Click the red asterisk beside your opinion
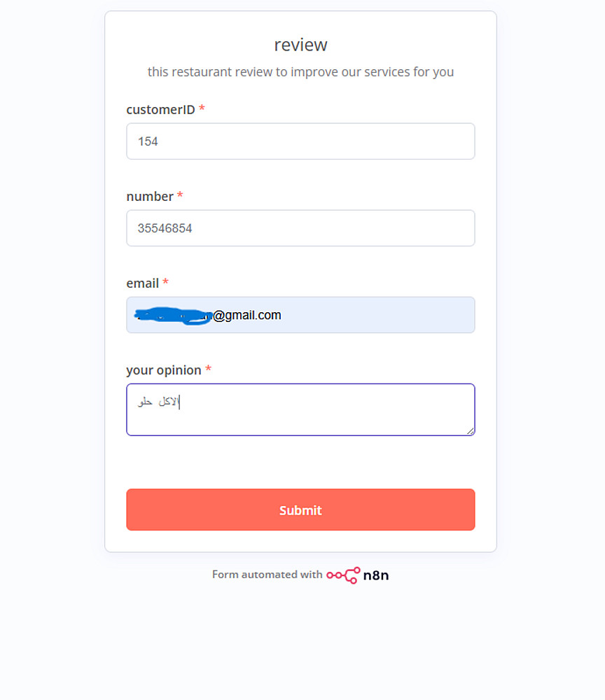This screenshot has width=605, height=700. (x=208, y=369)
